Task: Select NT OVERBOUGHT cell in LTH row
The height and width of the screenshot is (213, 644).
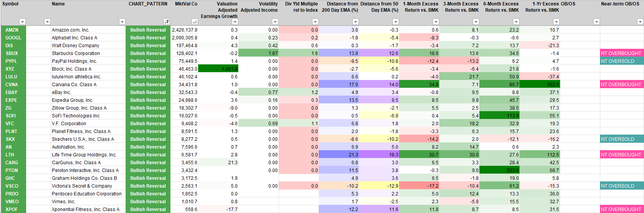Action: pos(622,155)
